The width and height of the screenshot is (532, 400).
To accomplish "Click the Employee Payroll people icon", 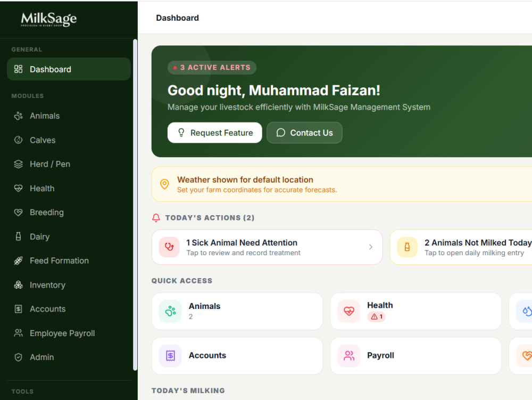I will [18, 333].
